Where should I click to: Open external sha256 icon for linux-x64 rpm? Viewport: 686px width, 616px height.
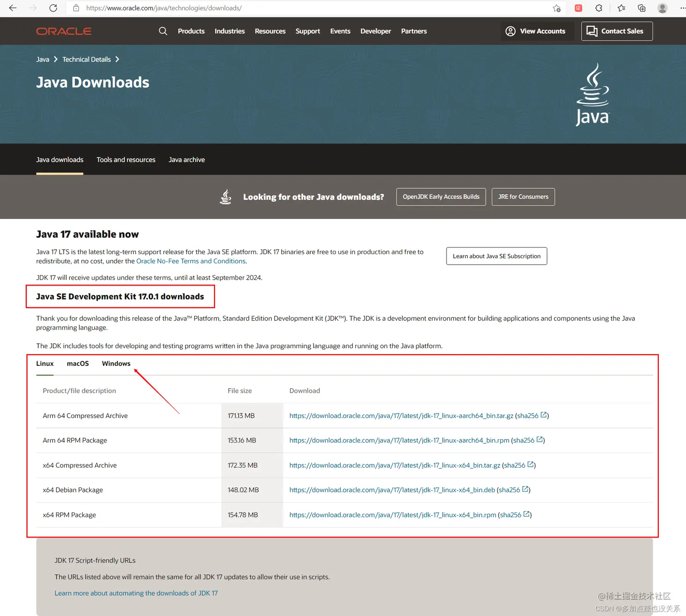tap(526, 514)
